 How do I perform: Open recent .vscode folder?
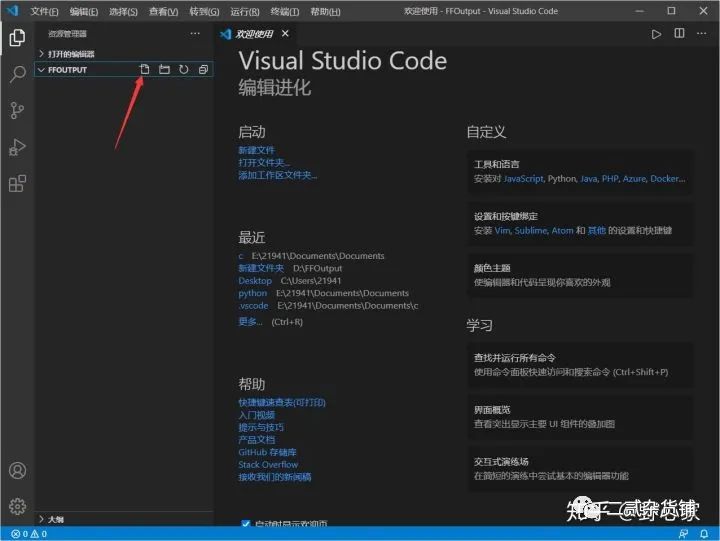[x=253, y=305]
